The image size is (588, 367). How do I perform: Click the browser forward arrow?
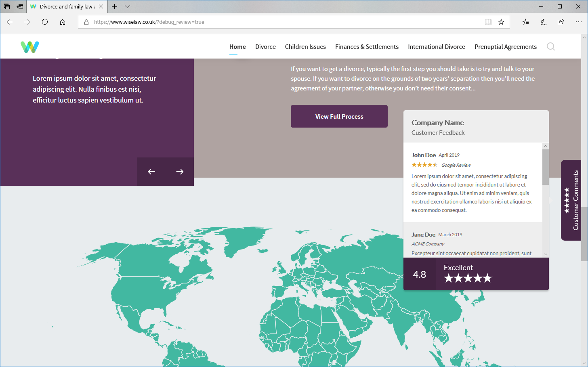point(27,22)
